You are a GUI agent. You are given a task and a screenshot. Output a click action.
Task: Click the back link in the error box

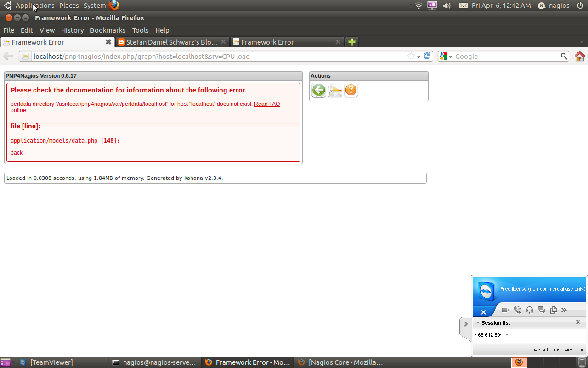click(16, 152)
